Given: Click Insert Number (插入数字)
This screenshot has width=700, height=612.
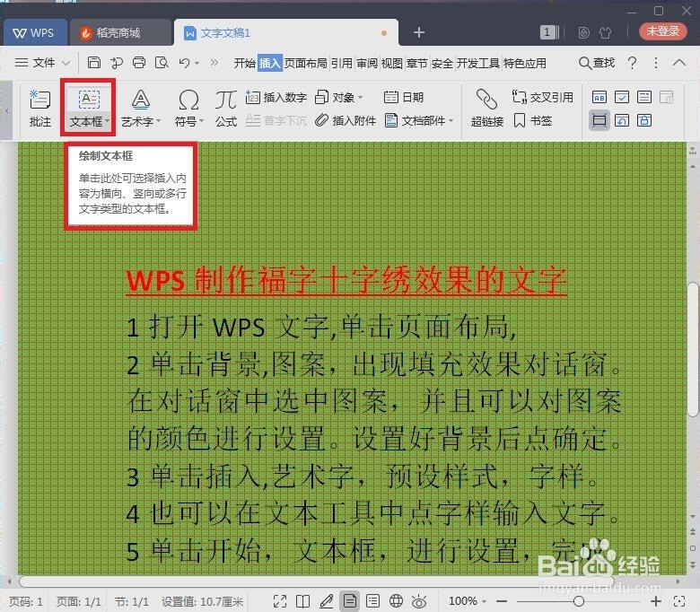Looking at the screenshot, I should [x=276, y=97].
